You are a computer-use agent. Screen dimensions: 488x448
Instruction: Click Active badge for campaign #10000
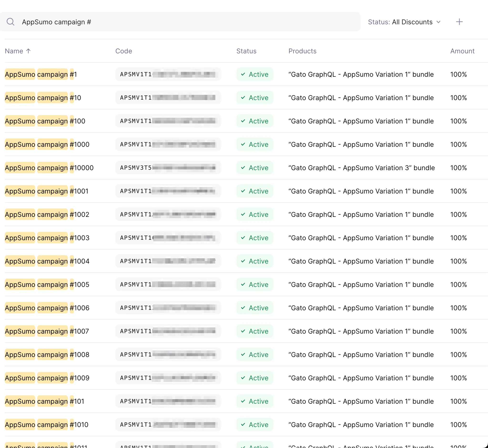254,168
